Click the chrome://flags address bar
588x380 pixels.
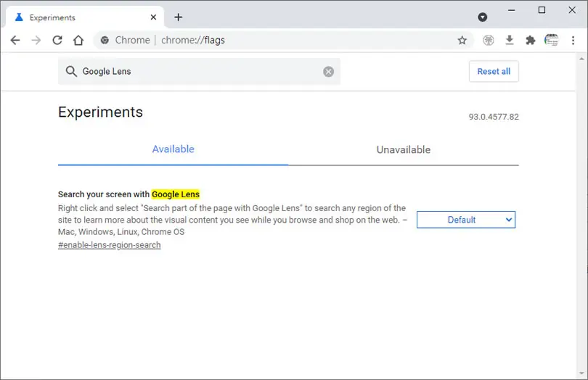pyautogui.click(x=277, y=40)
